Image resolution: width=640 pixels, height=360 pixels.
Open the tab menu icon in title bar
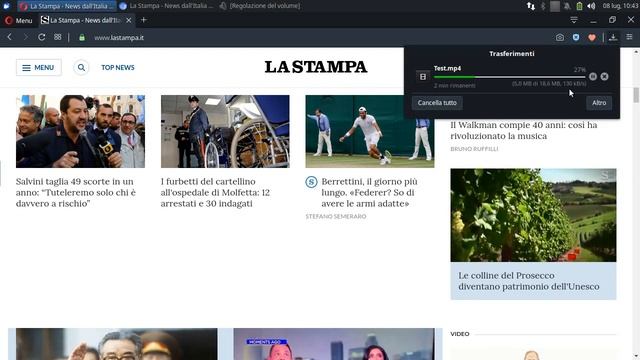point(573,20)
